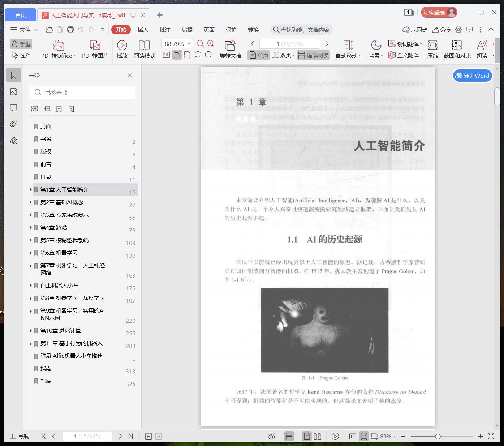Enter full screen from status bar
504x446 pixels.
coord(491,436)
